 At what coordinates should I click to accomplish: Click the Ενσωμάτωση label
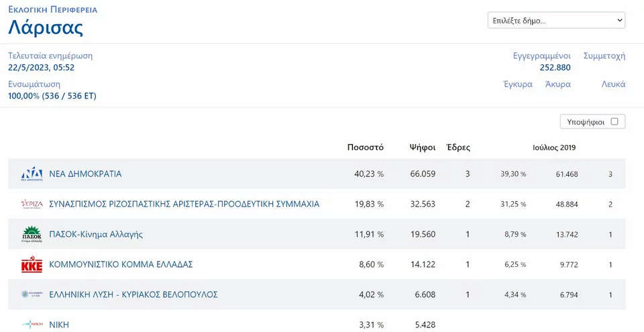pyautogui.click(x=34, y=85)
